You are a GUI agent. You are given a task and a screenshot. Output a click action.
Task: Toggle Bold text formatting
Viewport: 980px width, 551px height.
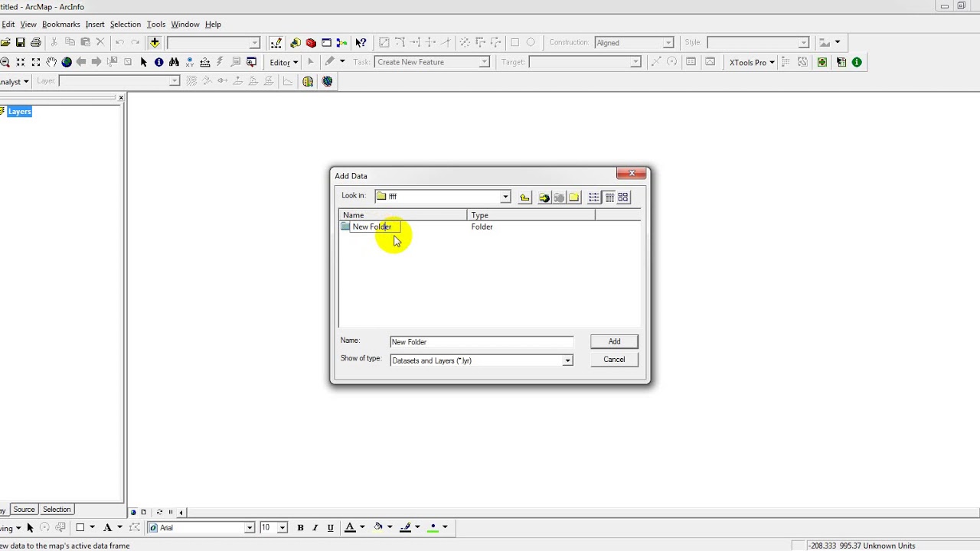pos(300,527)
